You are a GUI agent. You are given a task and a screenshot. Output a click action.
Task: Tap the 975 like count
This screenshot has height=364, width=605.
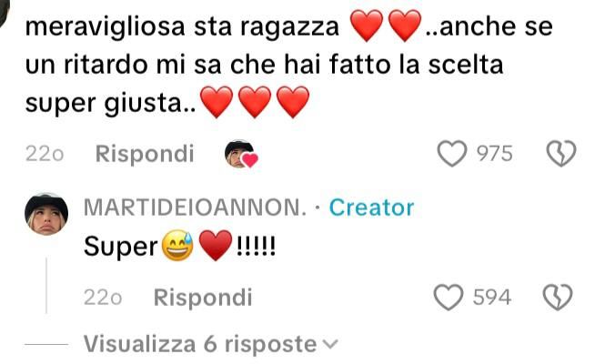pyautogui.click(x=495, y=154)
